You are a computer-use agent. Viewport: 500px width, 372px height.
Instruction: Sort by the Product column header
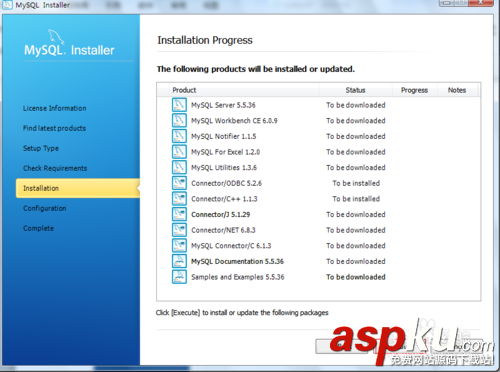click(184, 90)
